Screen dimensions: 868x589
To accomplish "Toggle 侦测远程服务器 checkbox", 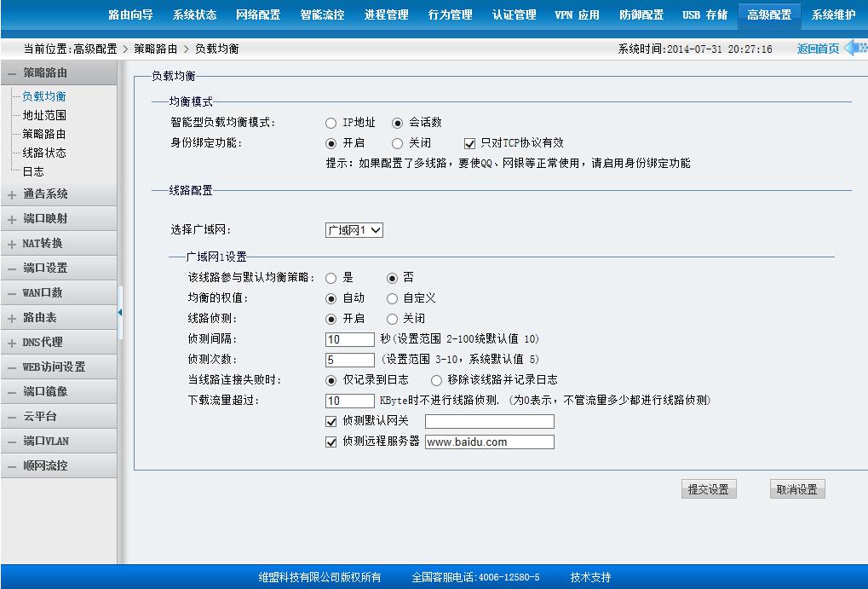I will click(x=331, y=442).
